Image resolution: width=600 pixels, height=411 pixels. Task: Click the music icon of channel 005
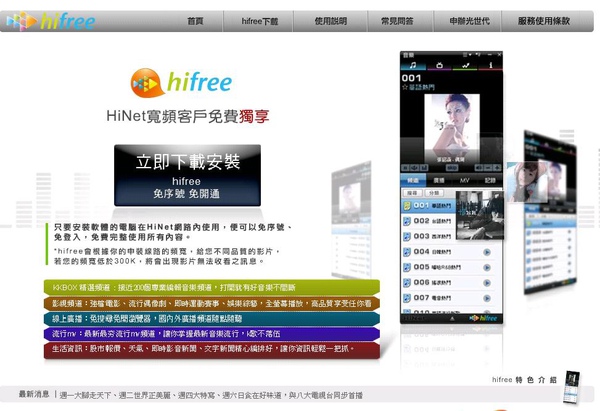pos(407,267)
